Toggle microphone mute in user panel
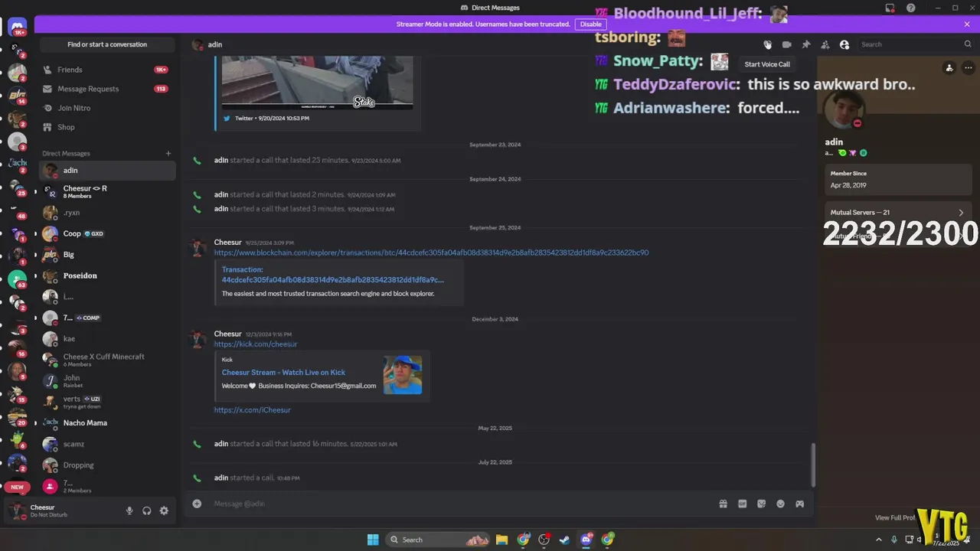 pos(129,510)
